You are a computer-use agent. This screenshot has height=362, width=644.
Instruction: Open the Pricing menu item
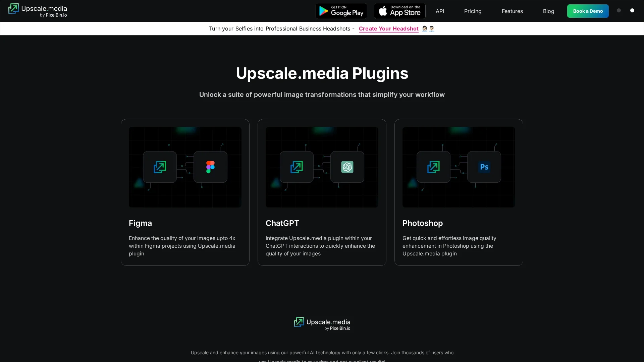tap(473, 11)
